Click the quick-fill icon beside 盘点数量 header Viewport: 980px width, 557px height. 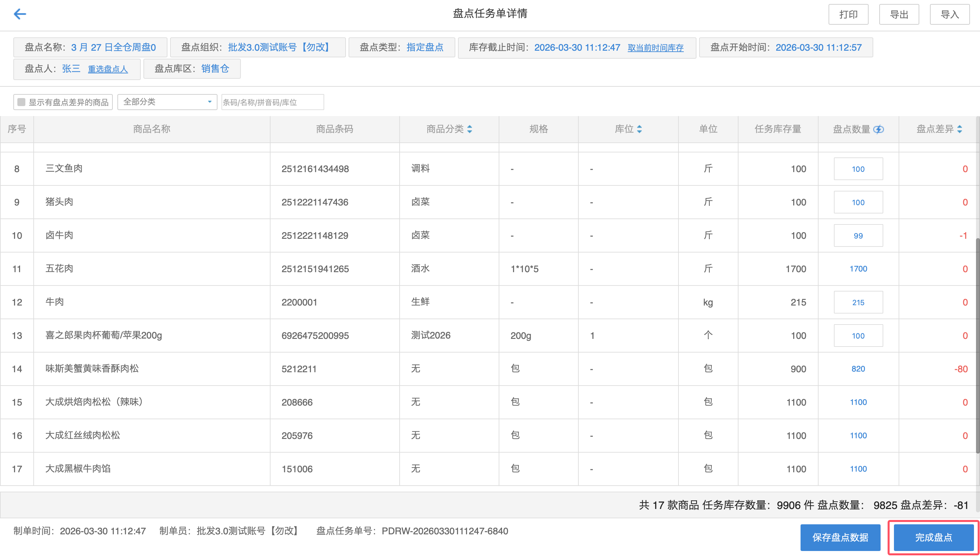879,129
